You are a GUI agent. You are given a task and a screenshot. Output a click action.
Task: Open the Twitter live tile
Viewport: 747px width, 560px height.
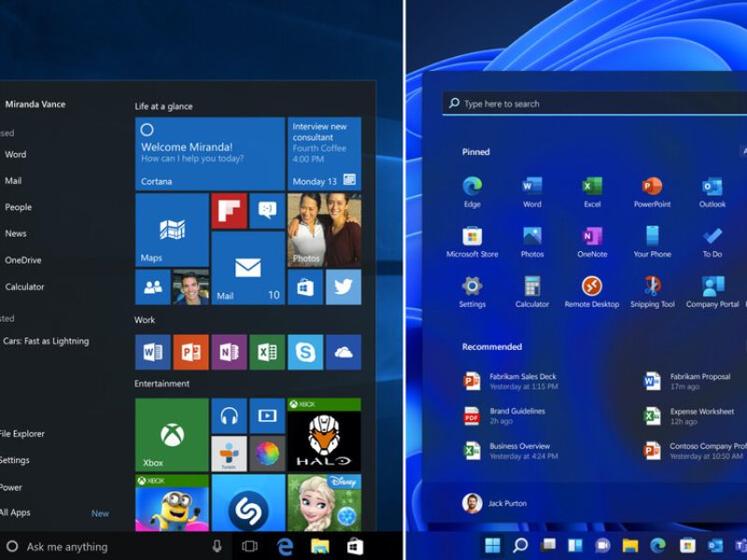(343, 287)
